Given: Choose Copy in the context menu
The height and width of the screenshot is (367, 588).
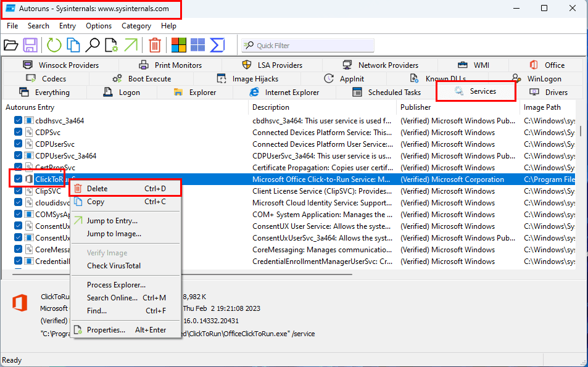Looking at the screenshot, I should (x=126, y=202).
